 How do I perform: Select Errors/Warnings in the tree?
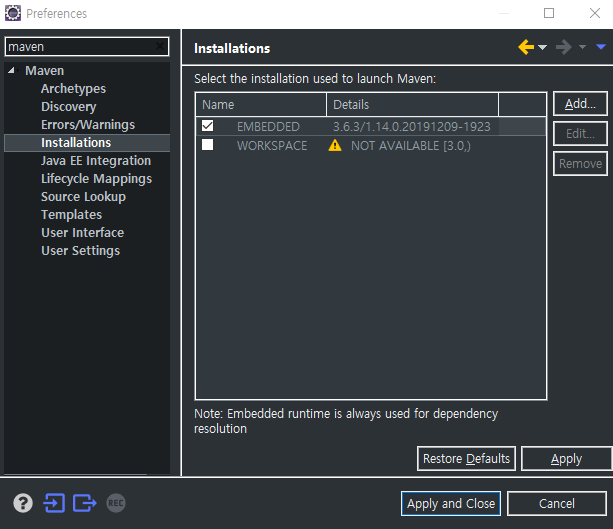[88, 125]
